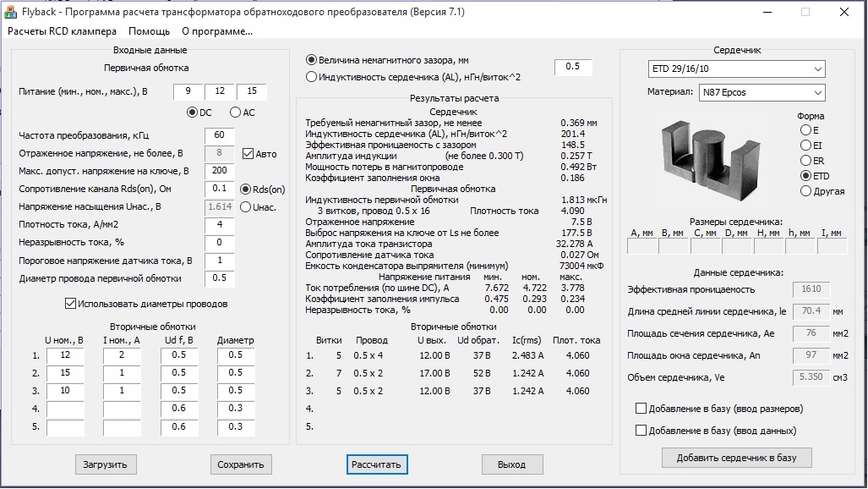The height and width of the screenshot is (489, 868).
Task: Click the Неразрывность тока input field
Action: tap(219, 242)
